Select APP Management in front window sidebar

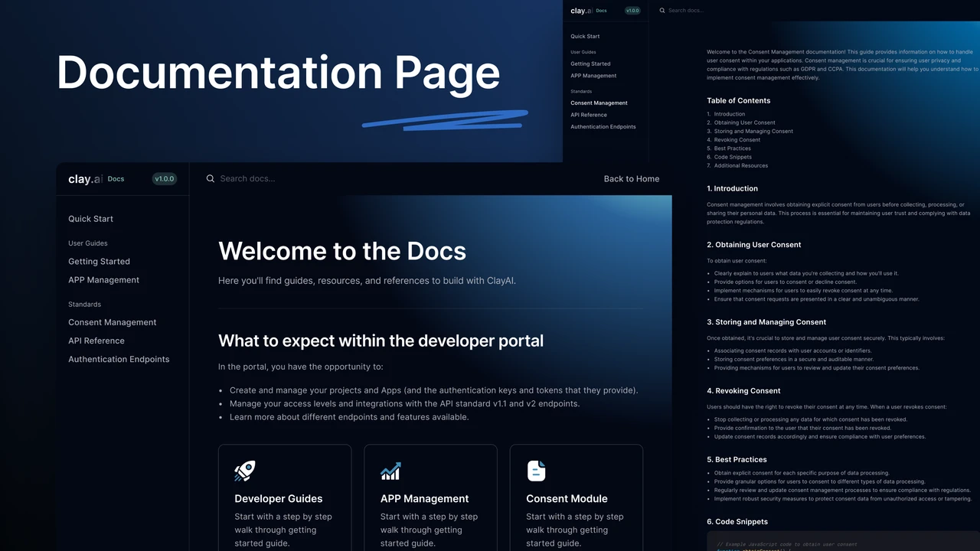(x=103, y=280)
